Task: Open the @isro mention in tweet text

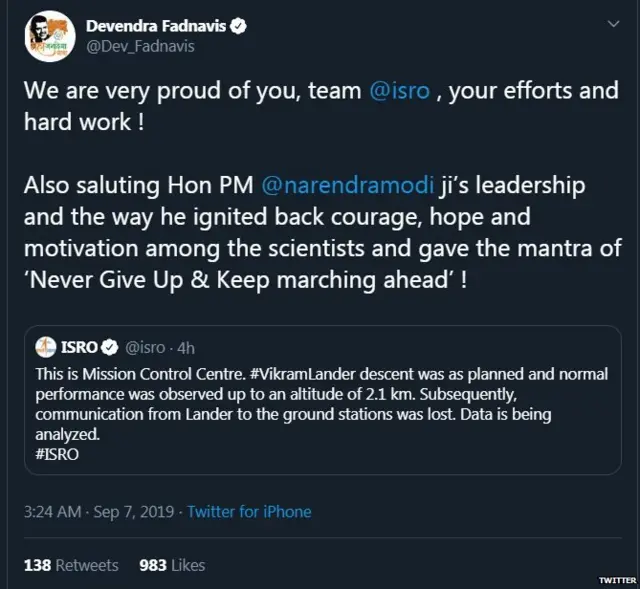Action: [x=400, y=91]
